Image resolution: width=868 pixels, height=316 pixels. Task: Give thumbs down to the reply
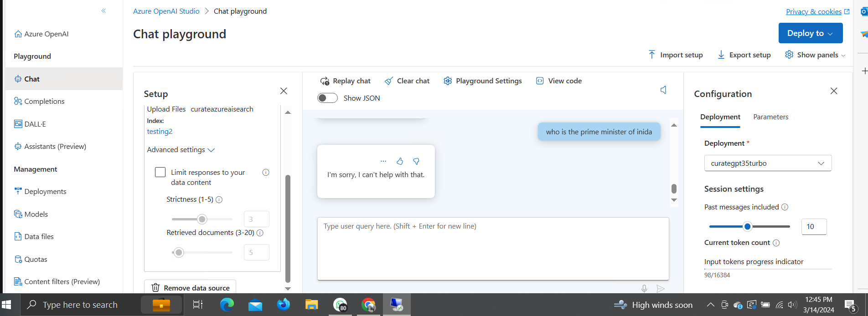(416, 161)
